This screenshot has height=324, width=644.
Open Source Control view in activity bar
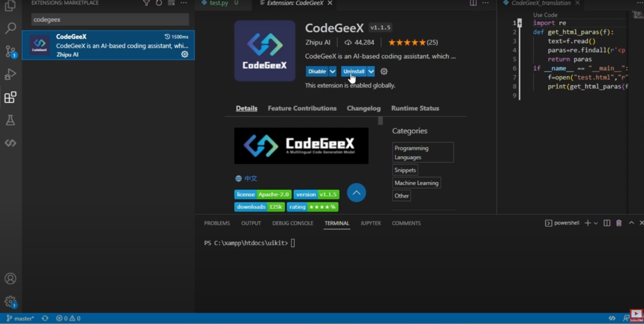pyautogui.click(x=11, y=52)
